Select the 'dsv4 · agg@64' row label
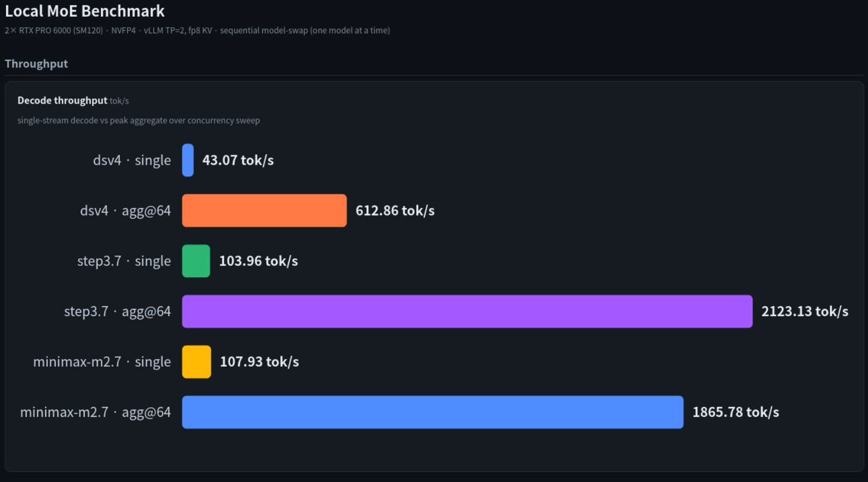 coord(125,211)
